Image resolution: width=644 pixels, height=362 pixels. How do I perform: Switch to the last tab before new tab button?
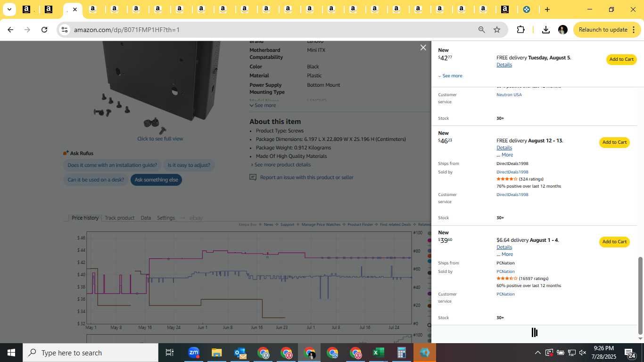(527, 9)
